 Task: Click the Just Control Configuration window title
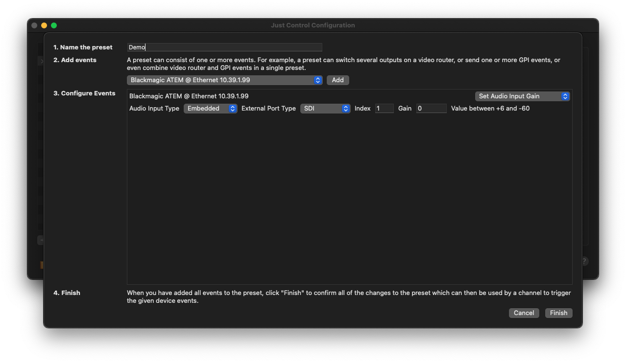(313, 25)
